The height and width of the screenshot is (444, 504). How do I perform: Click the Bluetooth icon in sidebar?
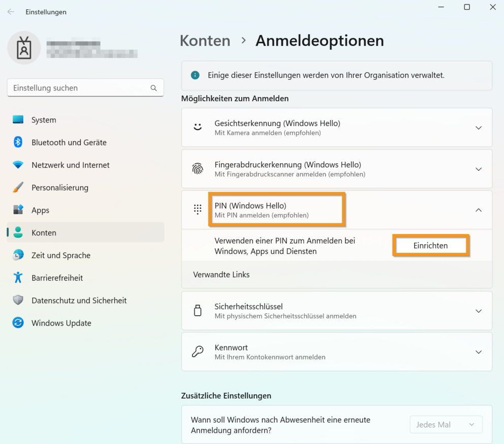18,142
